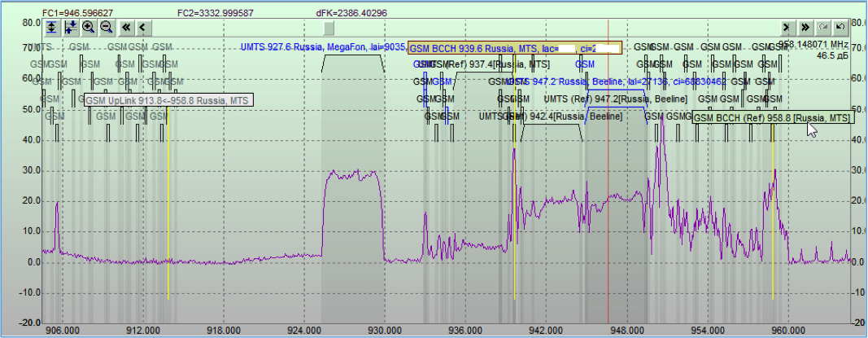Click the FC1=946.596627 readout
Screen dimensions: 868x338
(x=76, y=13)
